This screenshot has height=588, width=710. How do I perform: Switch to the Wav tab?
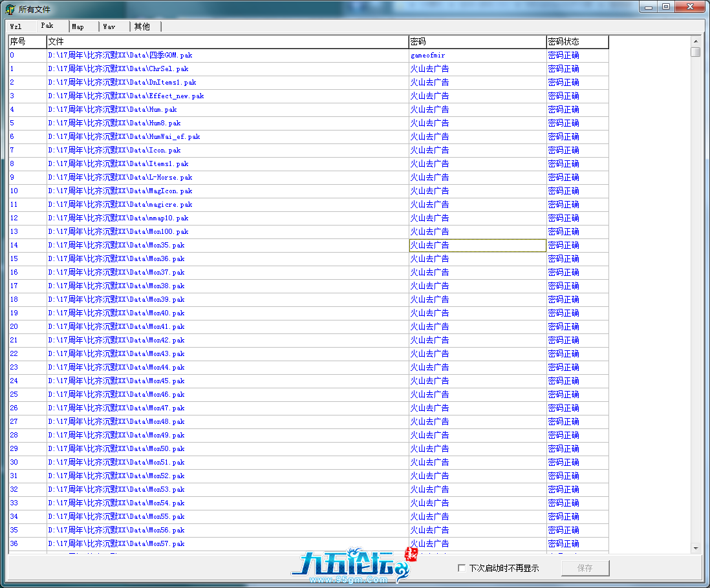(x=115, y=26)
